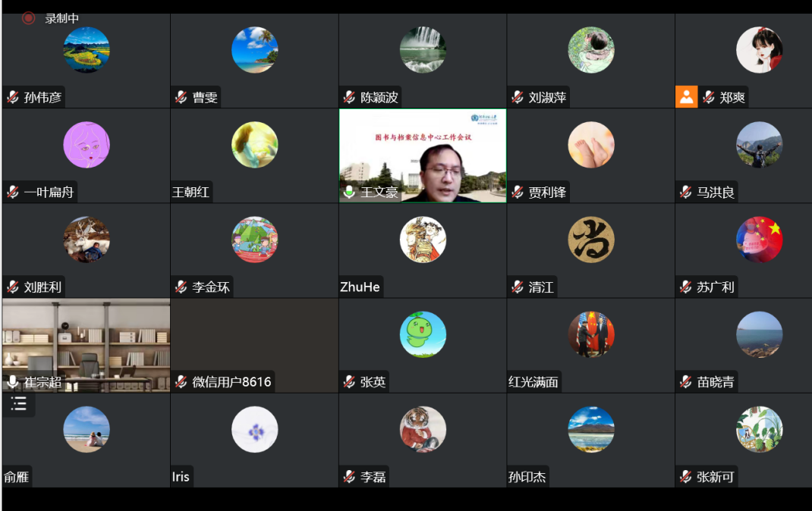Click the 王朝红 name label
This screenshot has width=812, height=511.
[x=190, y=193]
